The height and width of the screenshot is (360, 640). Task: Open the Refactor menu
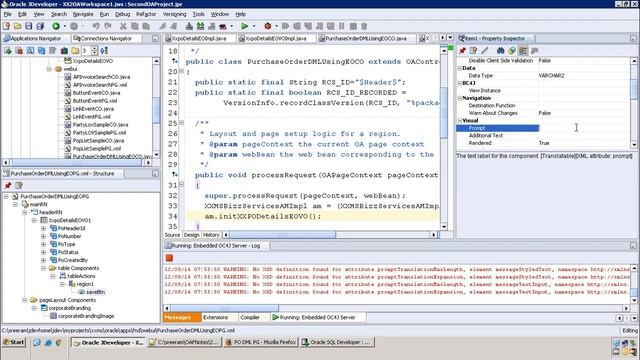pos(146,14)
